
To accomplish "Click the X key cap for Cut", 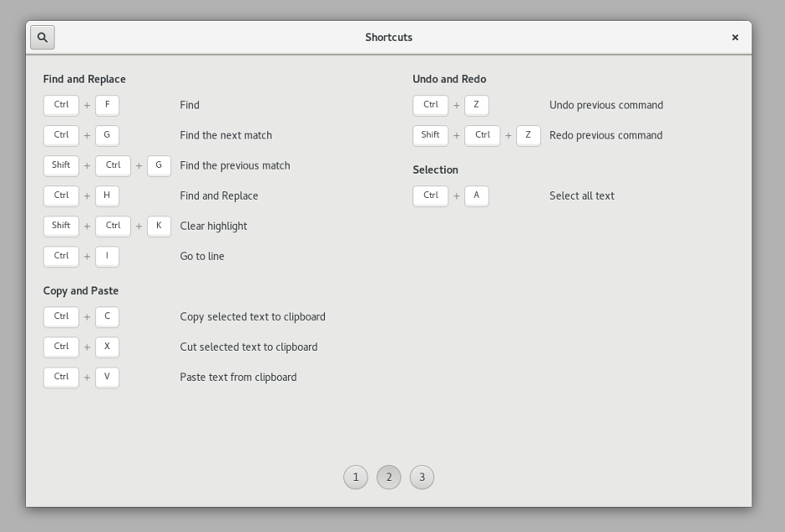I will pos(107,347).
